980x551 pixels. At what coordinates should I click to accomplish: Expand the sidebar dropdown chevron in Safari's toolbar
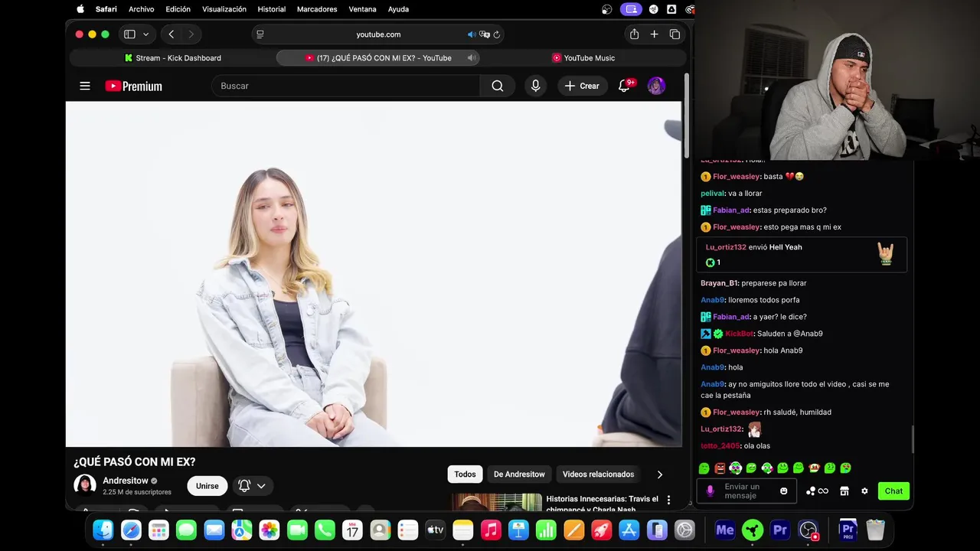click(x=145, y=34)
